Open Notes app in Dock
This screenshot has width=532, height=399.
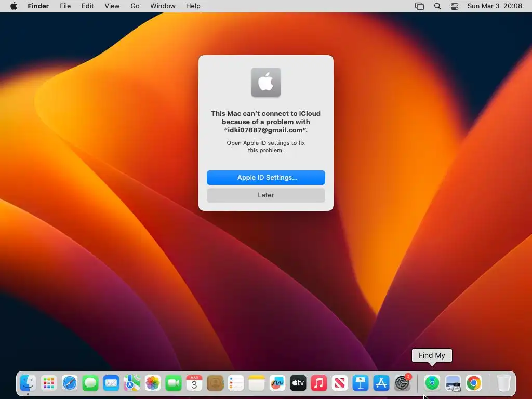[x=257, y=383]
